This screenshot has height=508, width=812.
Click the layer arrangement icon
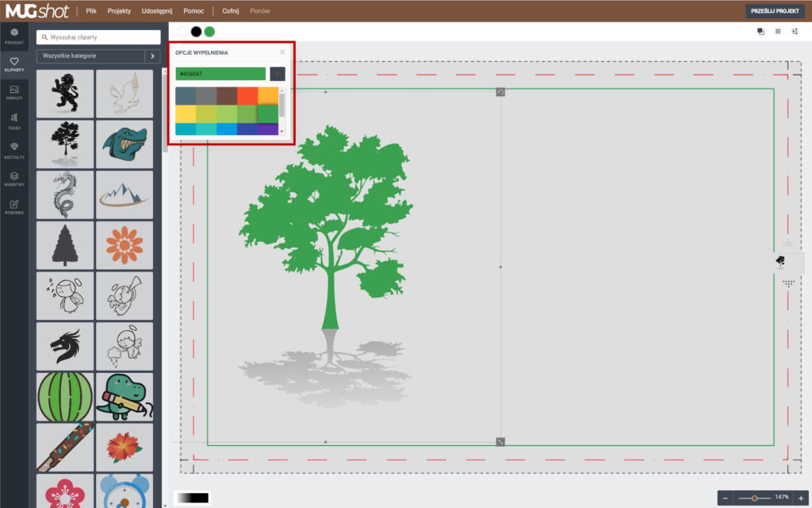click(760, 32)
